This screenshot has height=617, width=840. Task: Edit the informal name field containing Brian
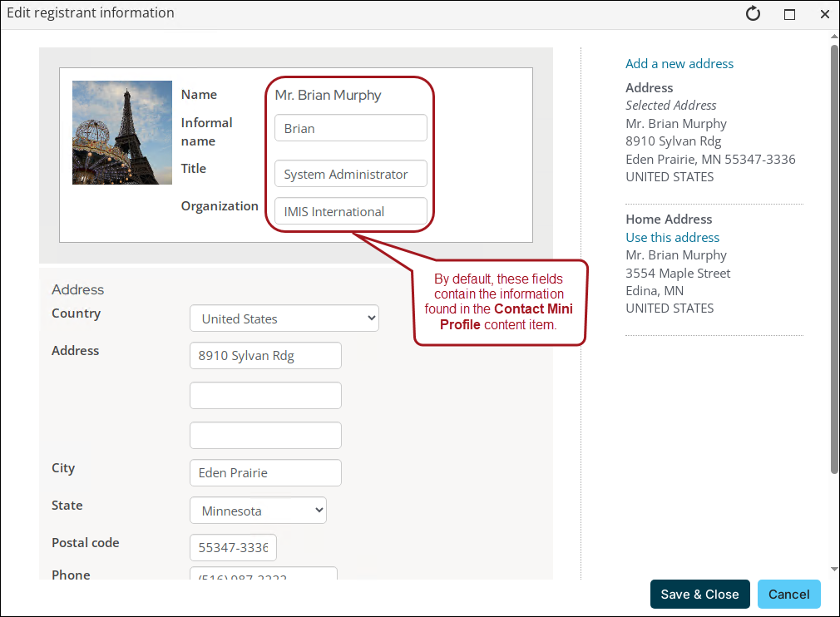(x=350, y=127)
